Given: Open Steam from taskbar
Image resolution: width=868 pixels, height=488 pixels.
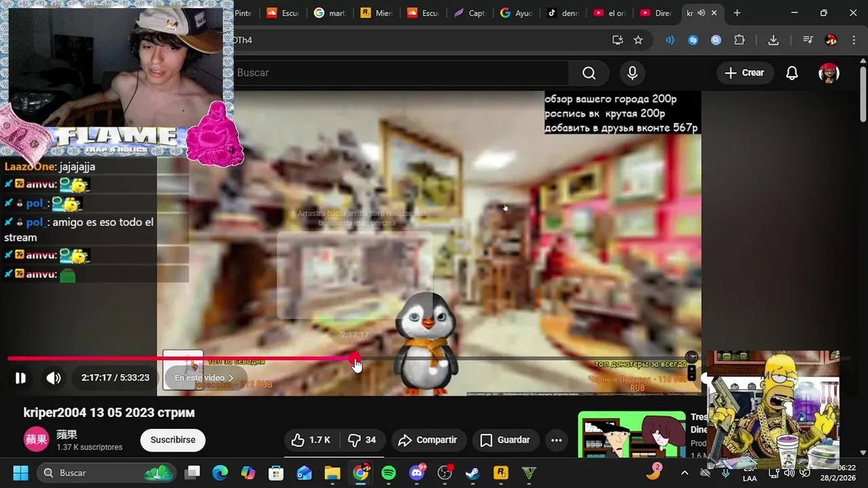Looking at the screenshot, I should pos(473,473).
